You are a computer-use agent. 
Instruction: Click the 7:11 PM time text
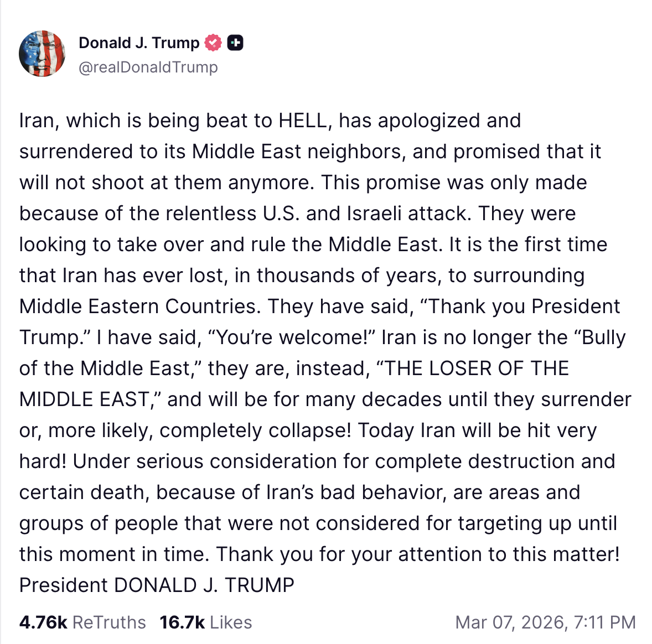[x=605, y=622]
